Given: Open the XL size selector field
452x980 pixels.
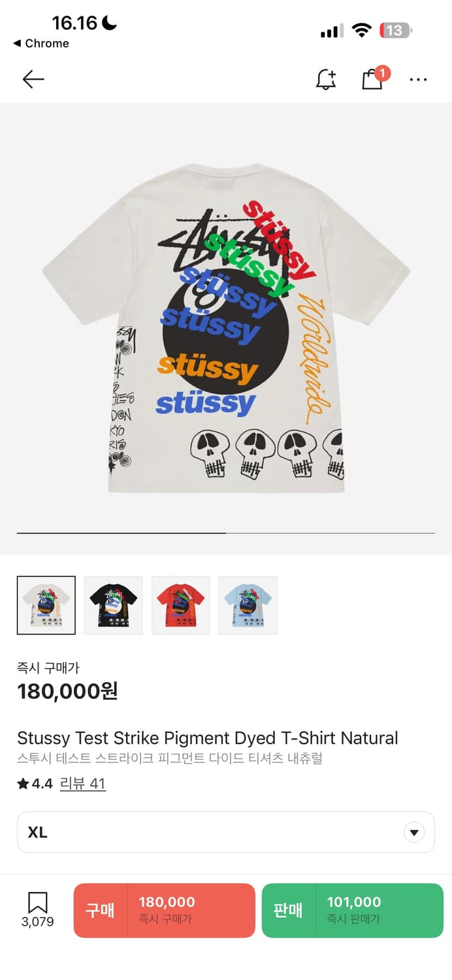Looking at the screenshot, I should pyautogui.click(x=226, y=832).
